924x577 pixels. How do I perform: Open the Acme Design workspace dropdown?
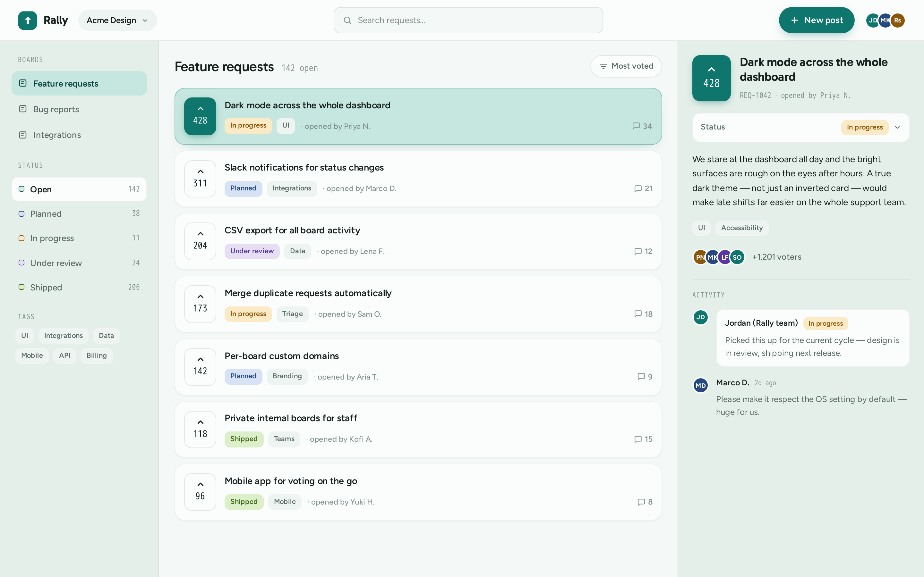[x=117, y=20]
